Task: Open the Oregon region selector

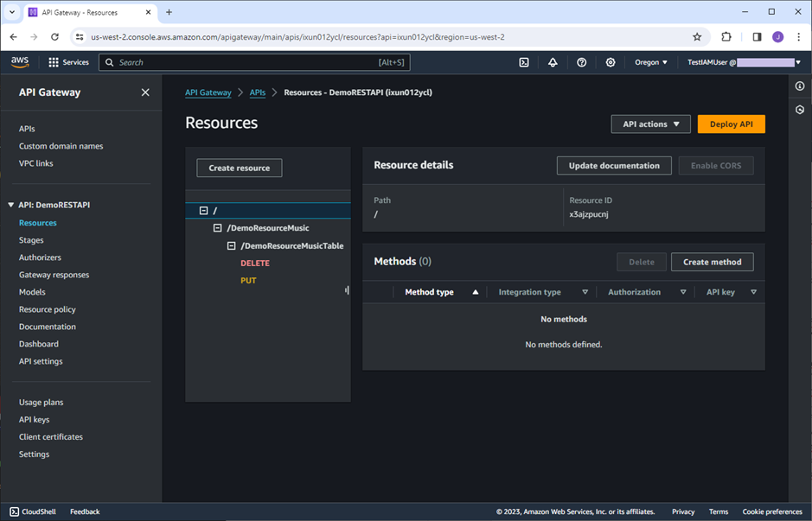Action: click(651, 62)
